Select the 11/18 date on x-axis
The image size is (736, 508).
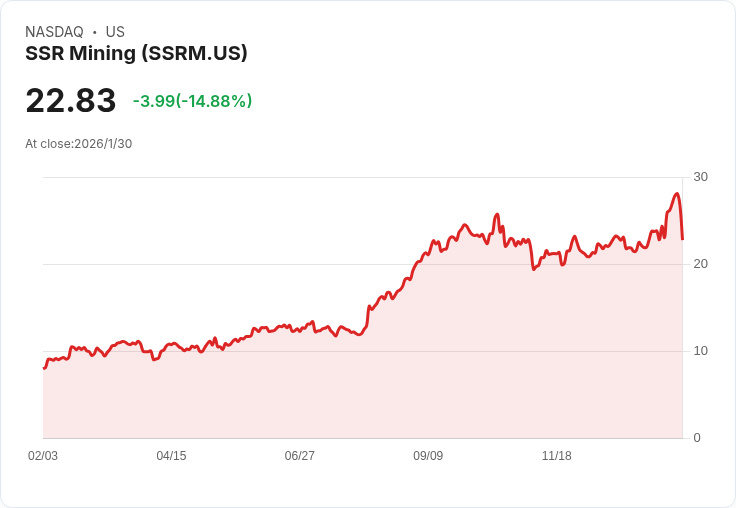click(x=556, y=456)
